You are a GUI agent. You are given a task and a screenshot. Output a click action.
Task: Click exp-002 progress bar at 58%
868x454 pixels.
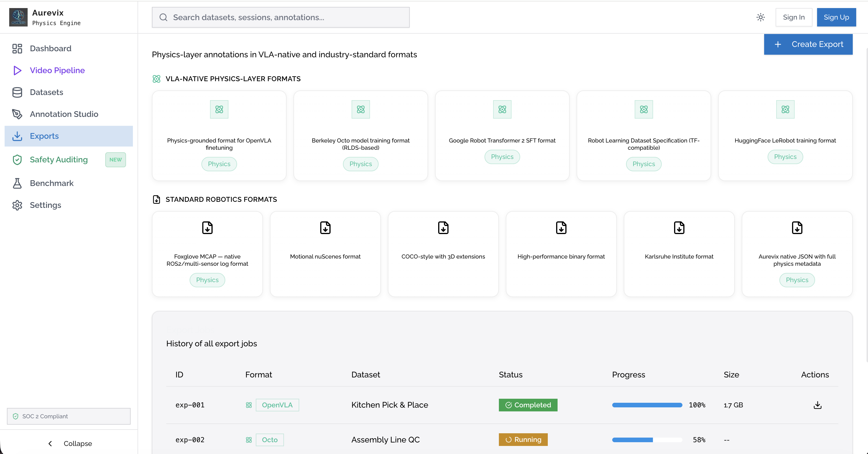pos(647,440)
